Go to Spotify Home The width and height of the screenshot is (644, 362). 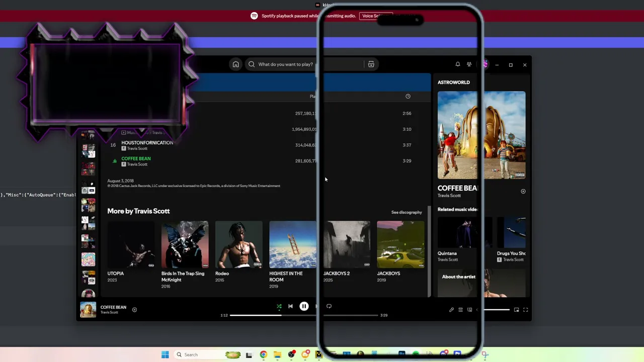coord(235,64)
